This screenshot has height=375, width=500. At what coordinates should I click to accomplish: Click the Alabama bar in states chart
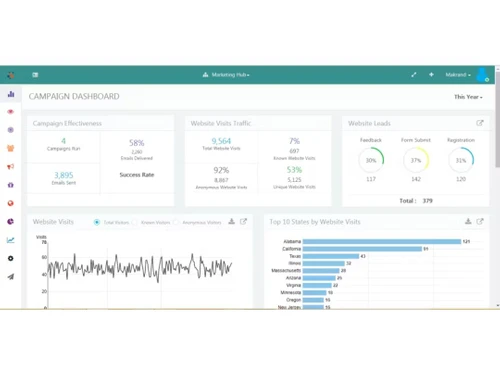coord(382,241)
